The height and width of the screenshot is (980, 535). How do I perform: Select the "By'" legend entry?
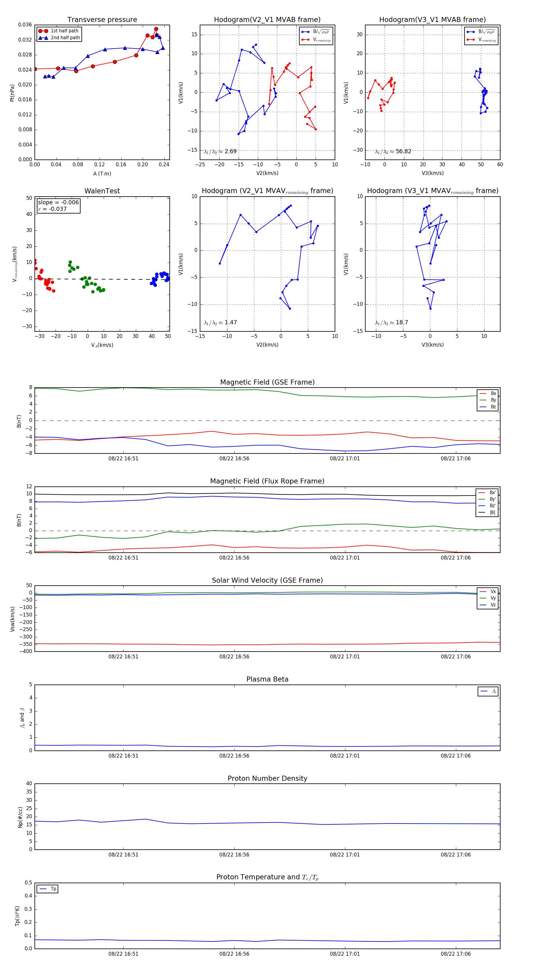point(487,499)
